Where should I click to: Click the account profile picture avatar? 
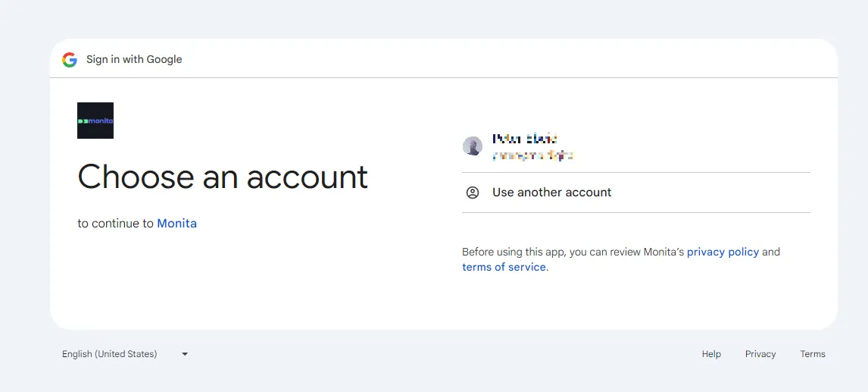pyautogui.click(x=472, y=146)
